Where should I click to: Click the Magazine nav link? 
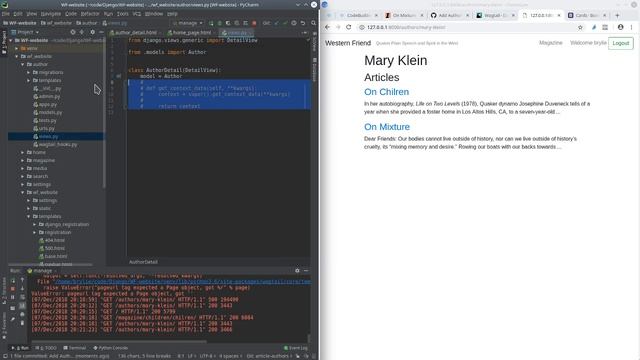(x=550, y=43)
